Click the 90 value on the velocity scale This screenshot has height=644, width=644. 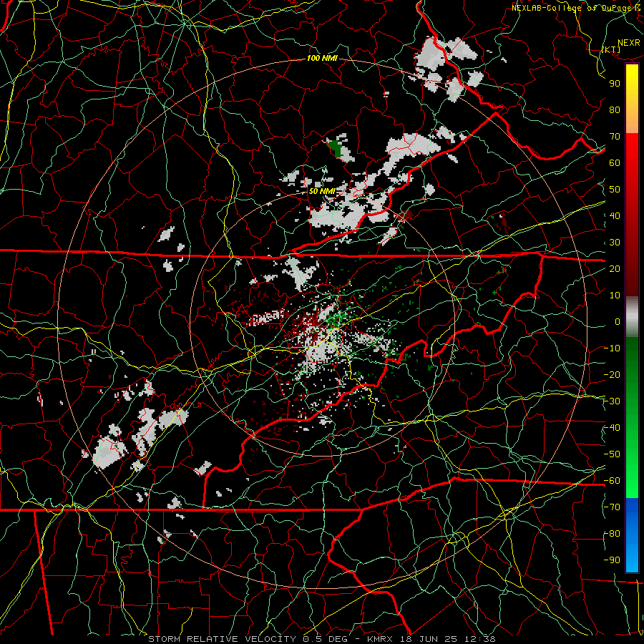(615, 84)
